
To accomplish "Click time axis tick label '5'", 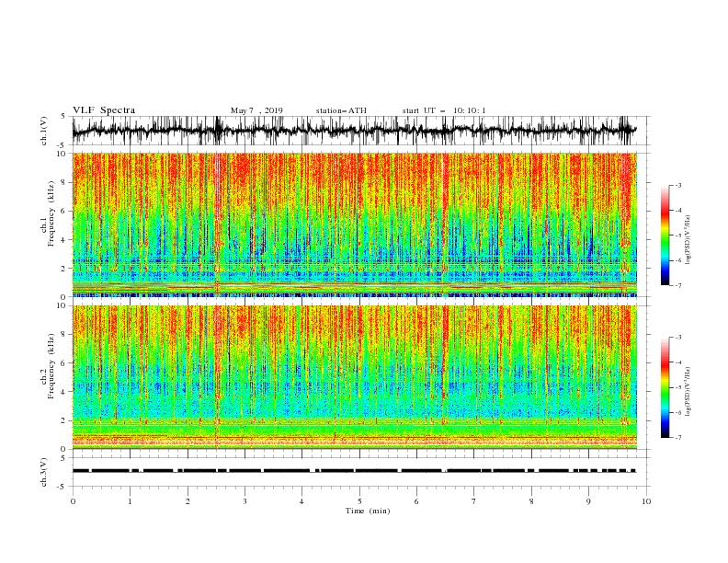I will pos(359,501).
